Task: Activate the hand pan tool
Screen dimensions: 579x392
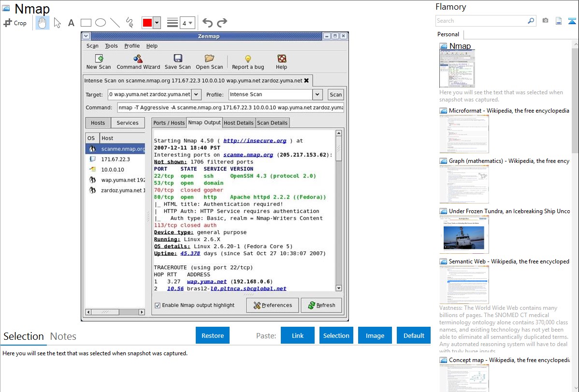Action: [42, 23]
